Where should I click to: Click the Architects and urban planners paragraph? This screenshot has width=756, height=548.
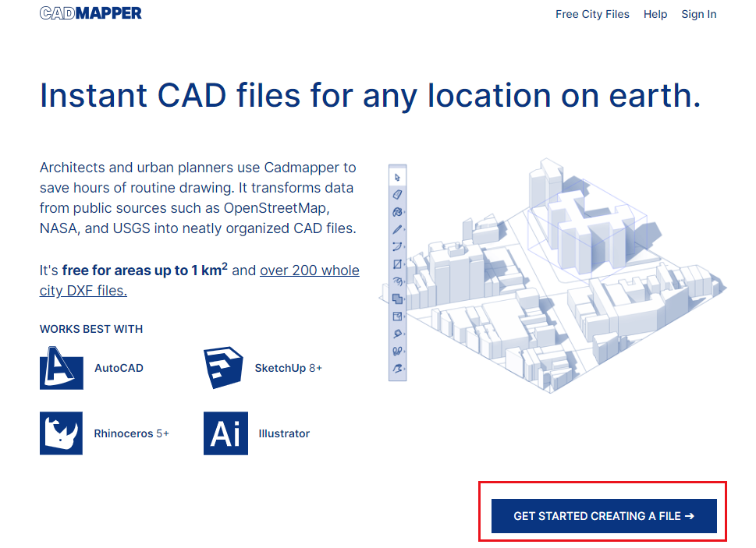[198, 198]
